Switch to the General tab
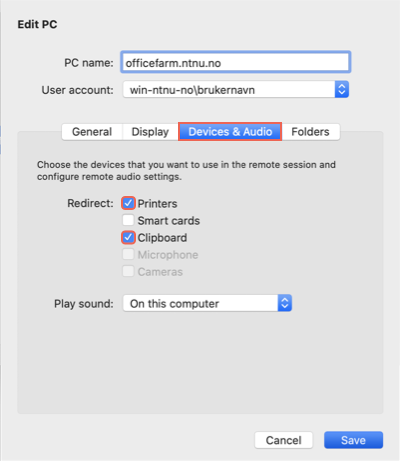The width and height of the screenshot is (400, 461). 92,132
